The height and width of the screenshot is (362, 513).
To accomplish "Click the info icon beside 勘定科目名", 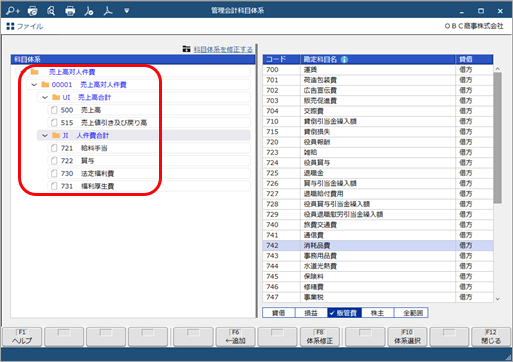I will tap(344, 59).
